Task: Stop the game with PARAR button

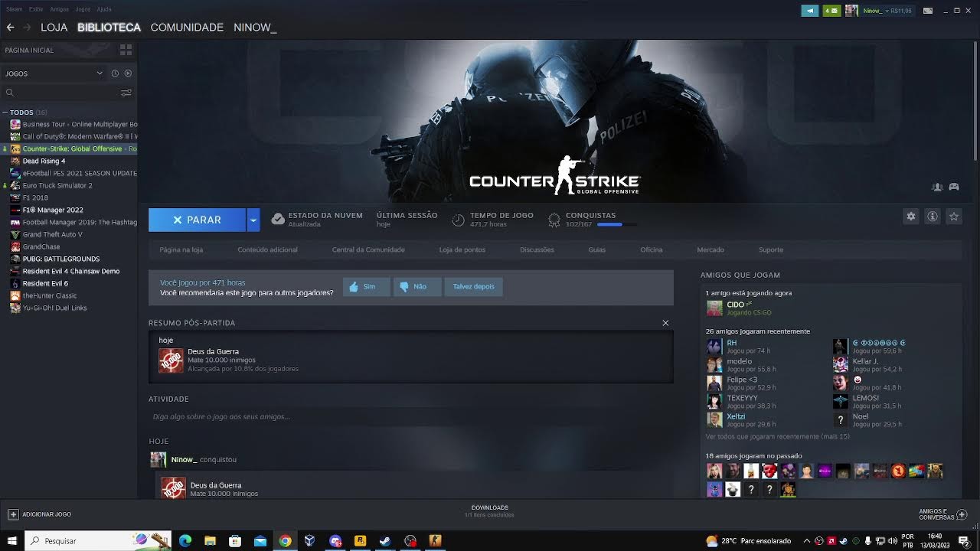Action: (197, 220)
